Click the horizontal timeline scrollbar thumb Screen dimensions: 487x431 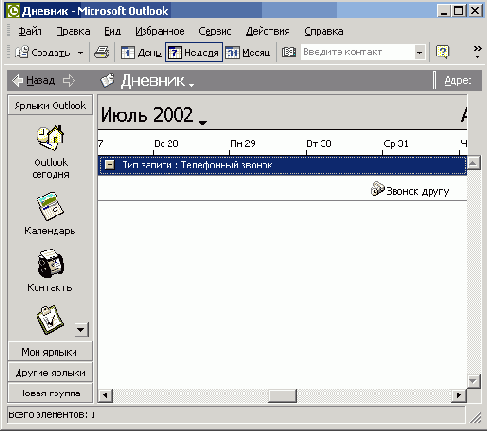282,396
